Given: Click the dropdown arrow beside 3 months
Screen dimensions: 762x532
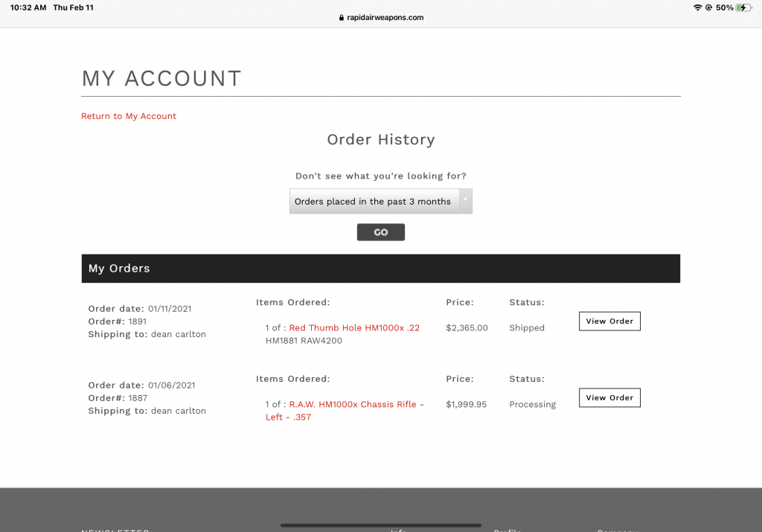Looking at the screenshot, I should click(x=466, y=201).
